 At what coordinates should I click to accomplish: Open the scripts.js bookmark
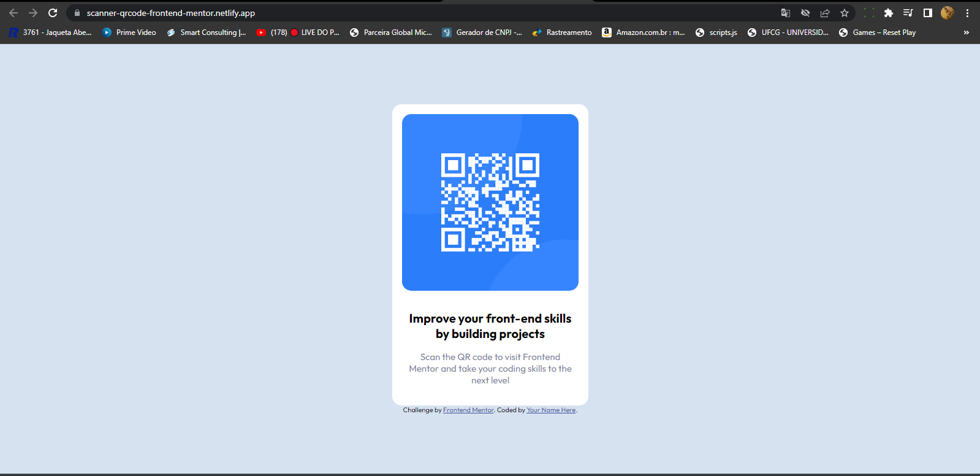coord(716,33)
